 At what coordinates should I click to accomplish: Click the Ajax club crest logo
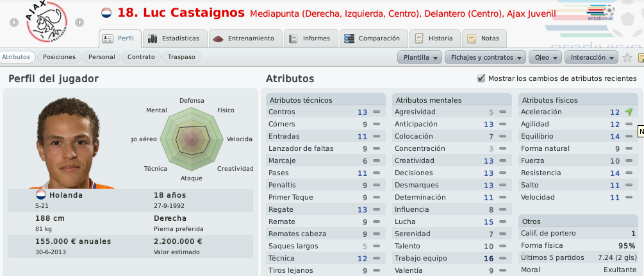(47, 22)
